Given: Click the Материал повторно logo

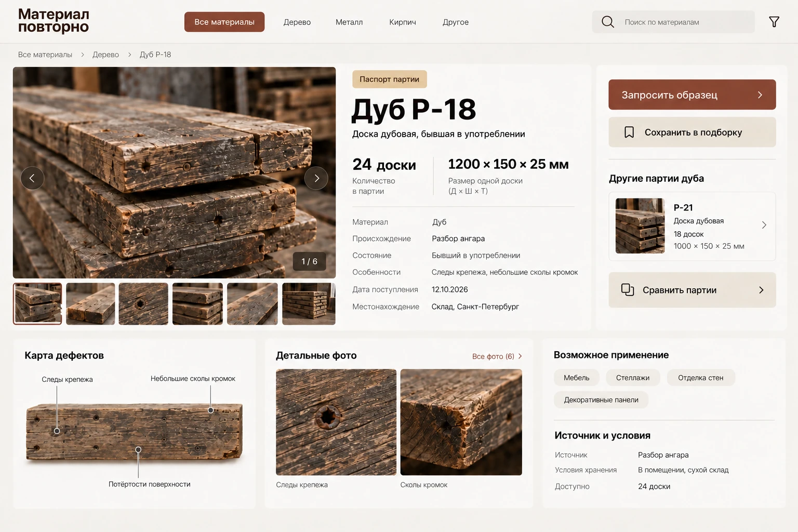Looking at the screenshot, I should [54, 21].
